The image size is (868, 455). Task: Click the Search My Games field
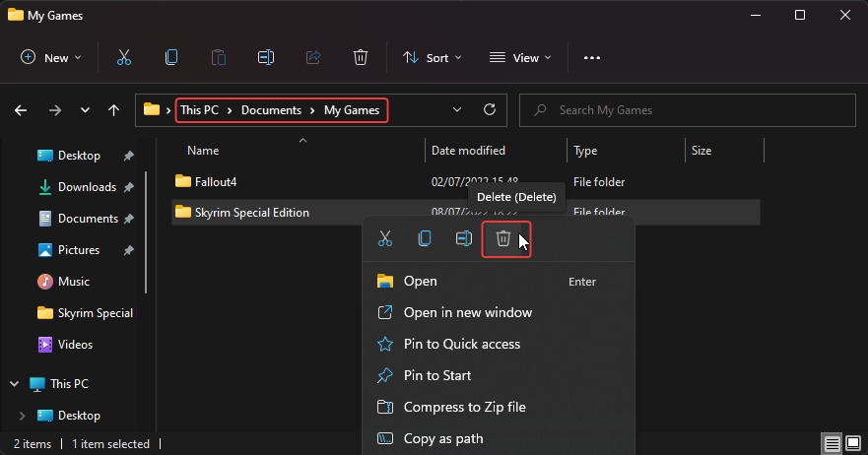(690, 110)
